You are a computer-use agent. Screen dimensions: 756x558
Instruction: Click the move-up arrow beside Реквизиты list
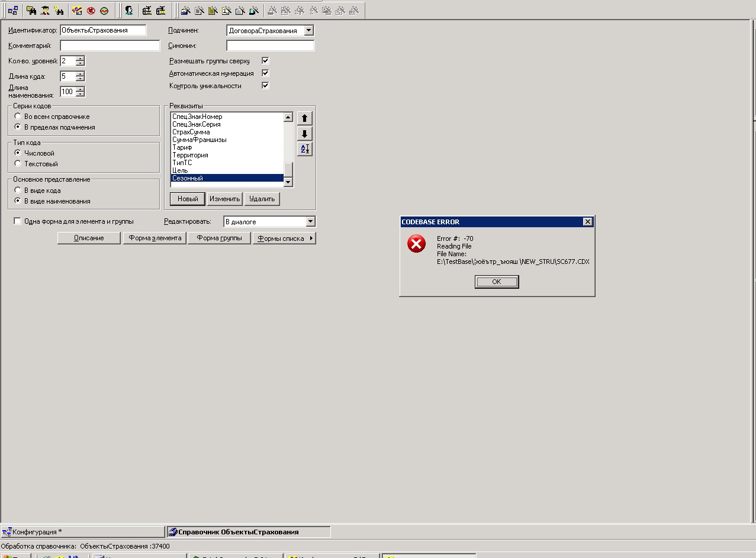304,118
